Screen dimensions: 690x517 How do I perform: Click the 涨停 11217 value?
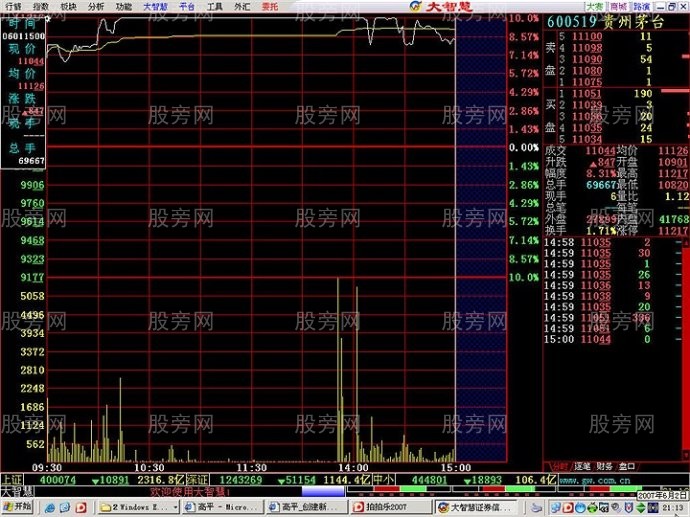[673, 230]
